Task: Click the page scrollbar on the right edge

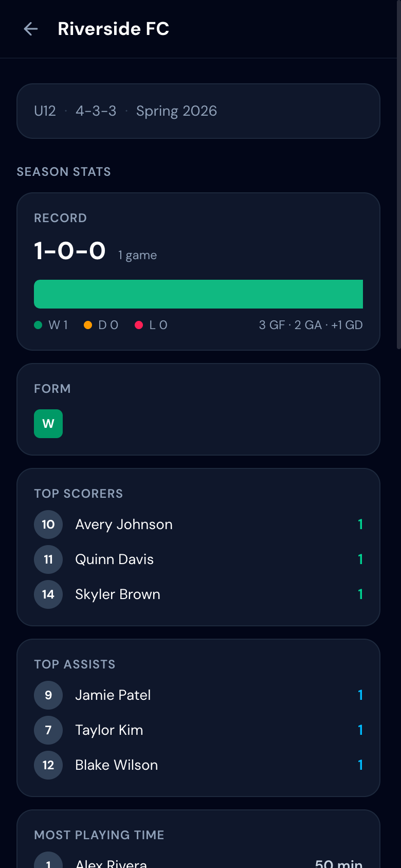Action: click(x=398, y=175)
